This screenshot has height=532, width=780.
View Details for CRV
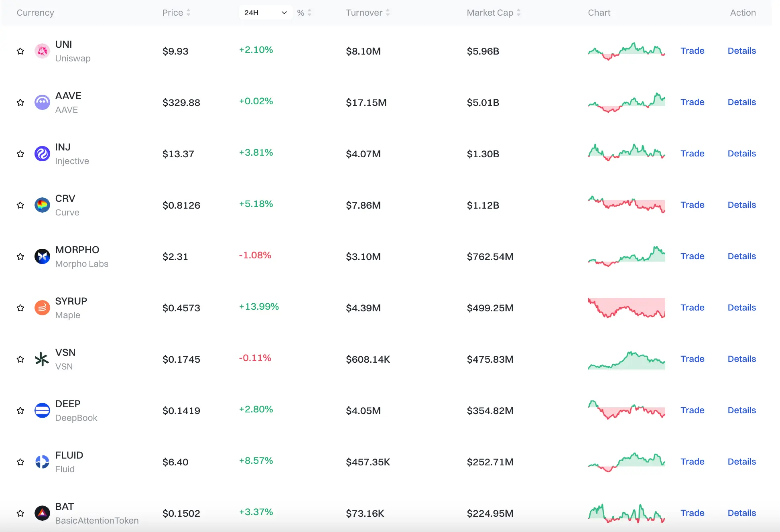coord(741,205)
